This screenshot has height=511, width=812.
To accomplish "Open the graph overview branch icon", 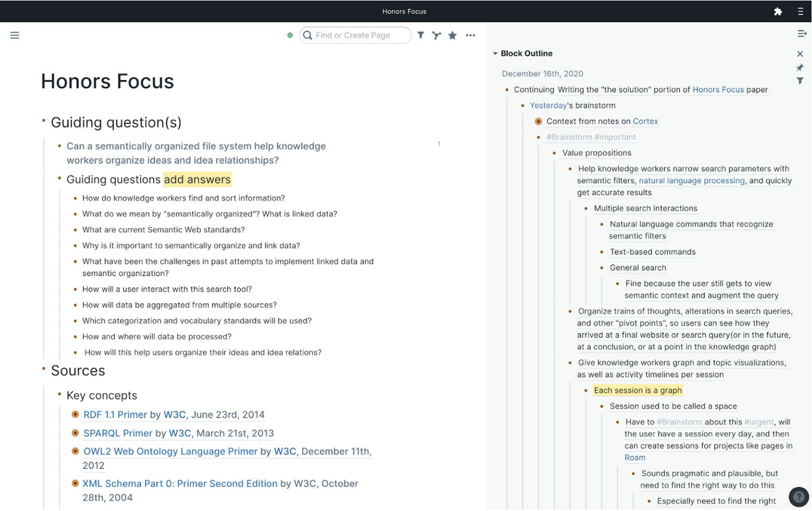I will [x=436, y=35].
